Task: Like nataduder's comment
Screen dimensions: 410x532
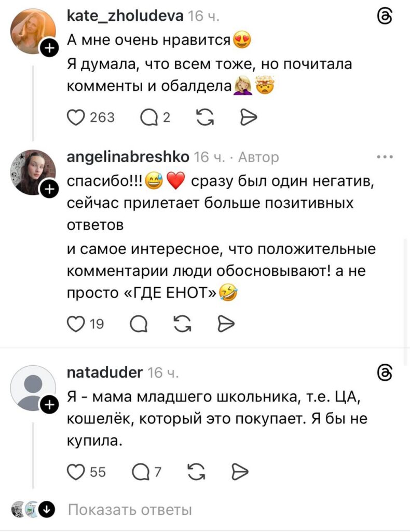Action: [77, 472]
